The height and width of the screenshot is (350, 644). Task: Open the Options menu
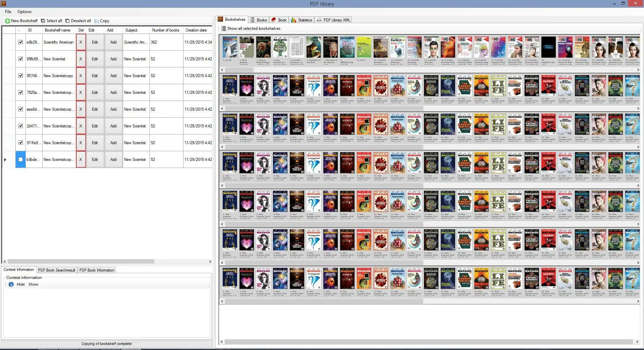(24, 12)
